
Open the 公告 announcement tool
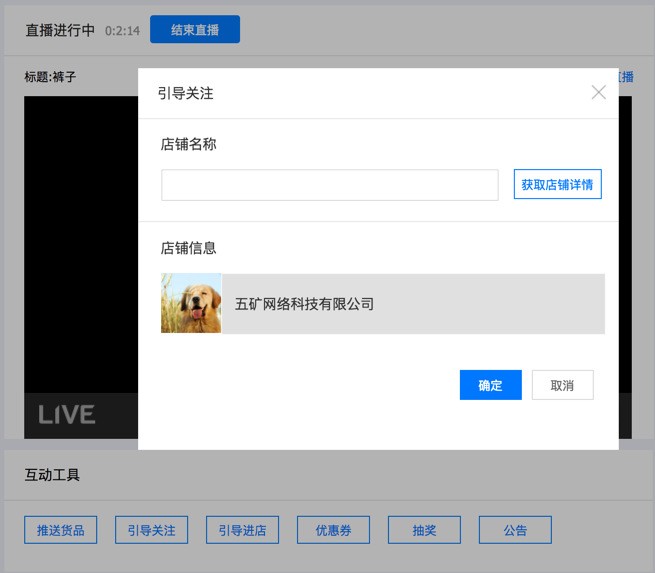coord(515,530)
